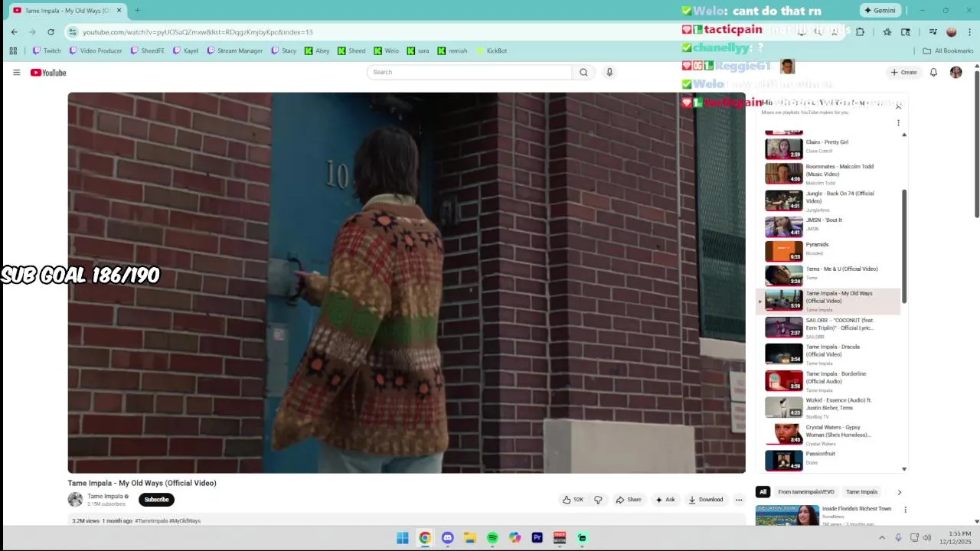Select Tame Impala - Borderline in playlist
980x551 pixels.
pyautogui.click(x=828, y=380)
